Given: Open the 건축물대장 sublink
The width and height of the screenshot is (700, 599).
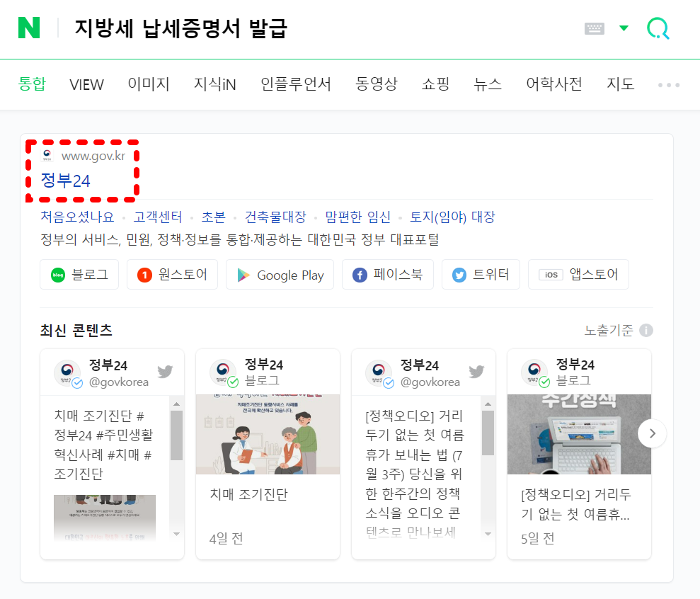Looking at the screenshot, I should point(275,217).
